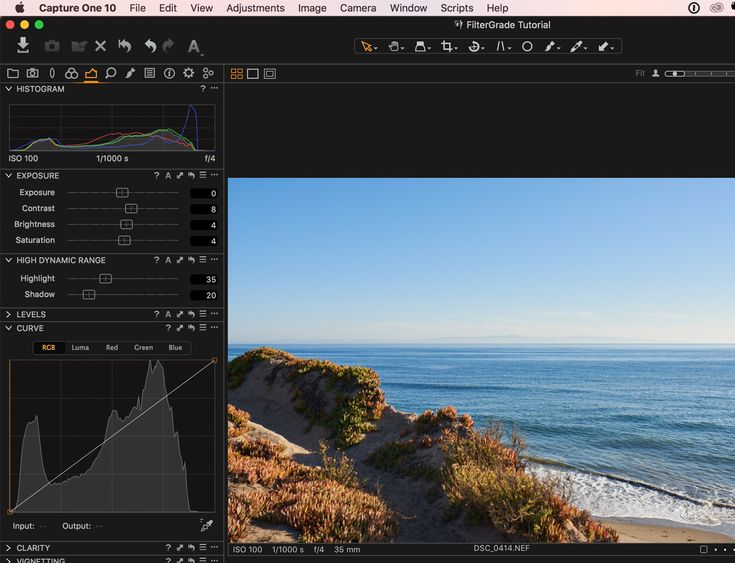Collapse the High Dynamic Range panel
This screenshot has width=735, height=563.
point(8,260)
